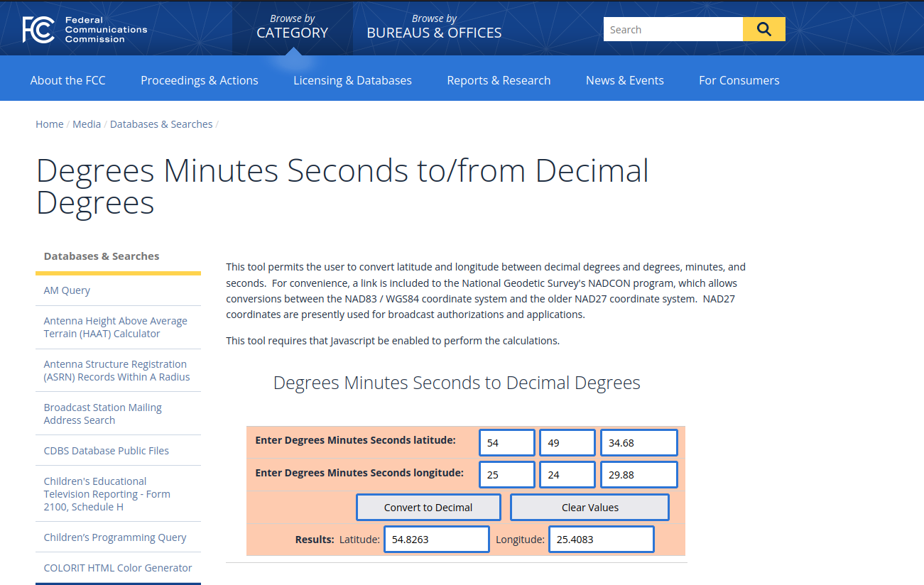
Task: Click 'Enter Degrees Minutes Seconds latitude:' label
Action: click(355, 440)
